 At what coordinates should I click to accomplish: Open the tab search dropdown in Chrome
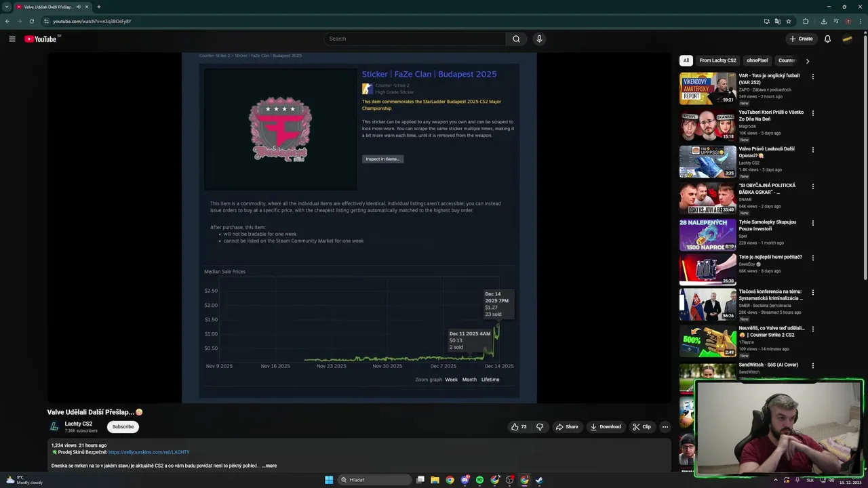[x=7, y=7]
